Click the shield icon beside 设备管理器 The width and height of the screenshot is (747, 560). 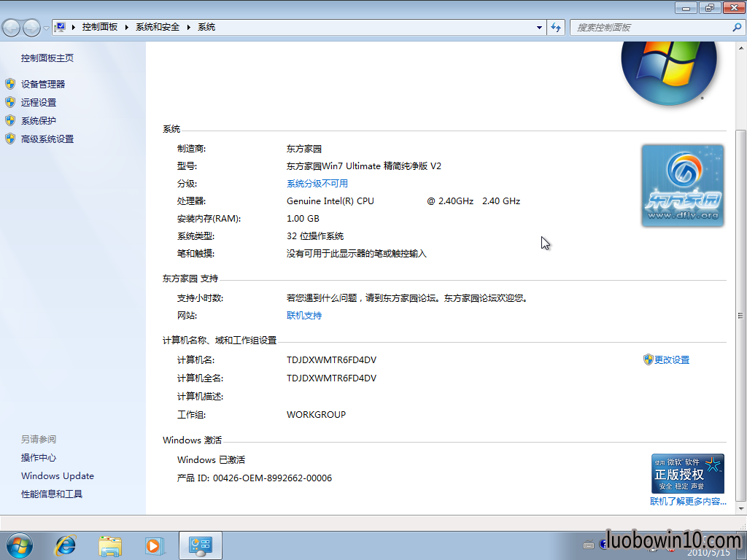click(10, 85)
